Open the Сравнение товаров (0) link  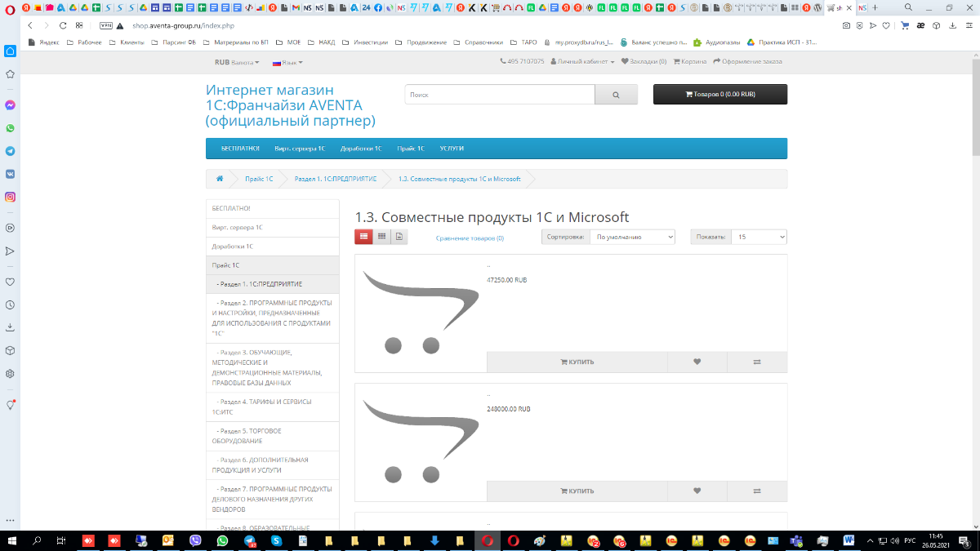coord(470,238)
